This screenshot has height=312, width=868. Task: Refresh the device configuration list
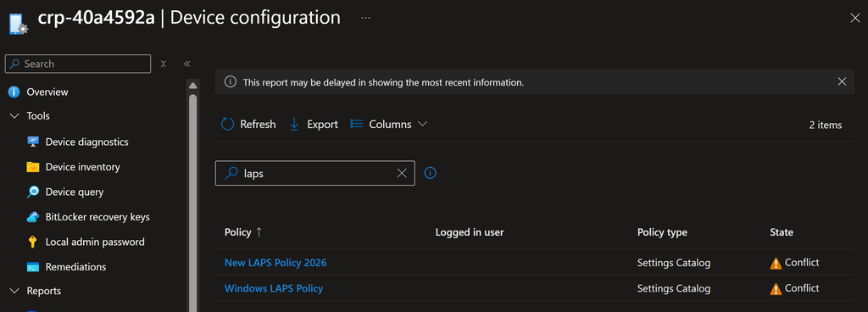(248, 124)
